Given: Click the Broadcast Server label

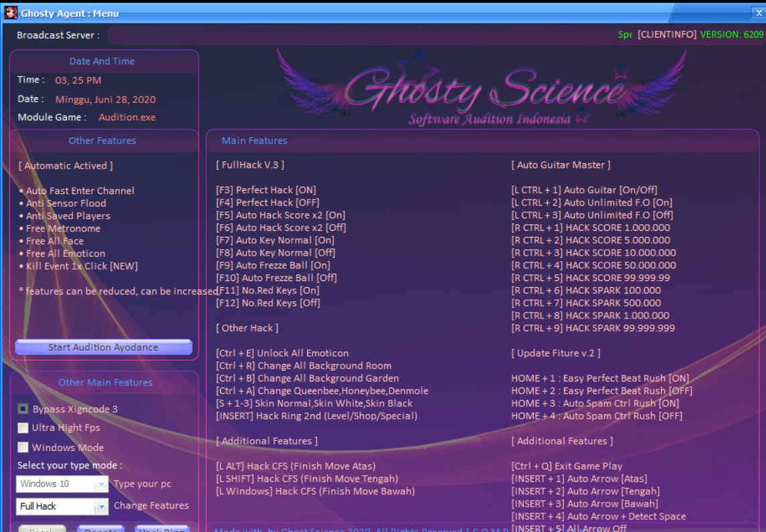Looking at the screenshot, I should pyautogui.click(x=58, y=35).
